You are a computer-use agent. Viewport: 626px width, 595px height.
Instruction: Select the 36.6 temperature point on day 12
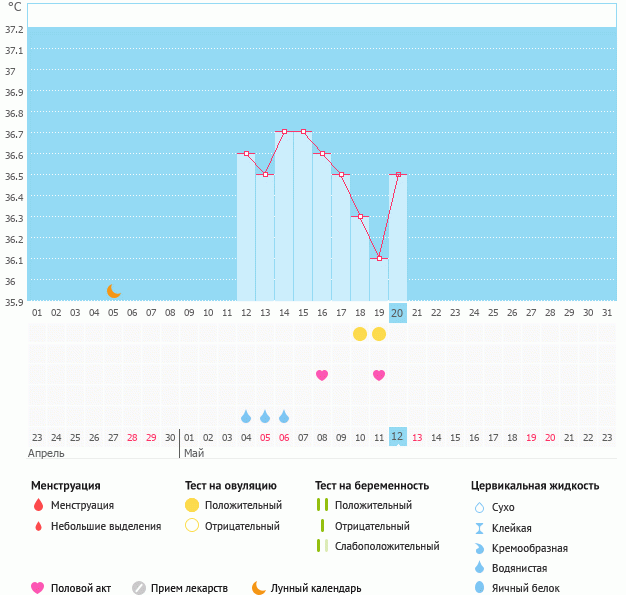pos(246,154)
